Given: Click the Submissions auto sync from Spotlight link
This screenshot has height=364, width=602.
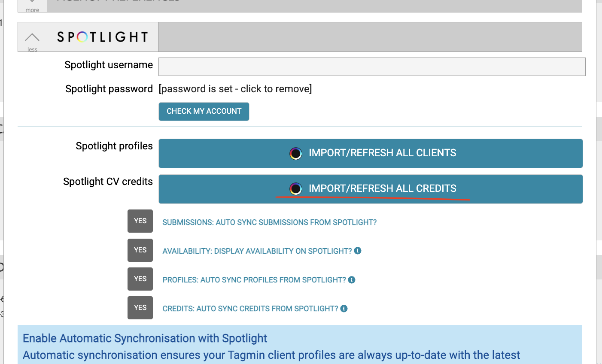Looking at the screenshot, I should (x=270, y=222).
